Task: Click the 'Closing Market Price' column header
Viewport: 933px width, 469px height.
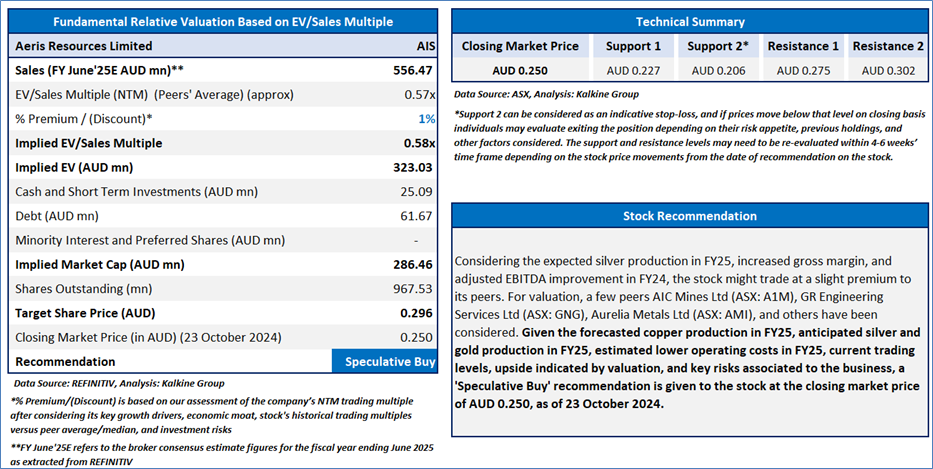Action: [x=520, y=46]
